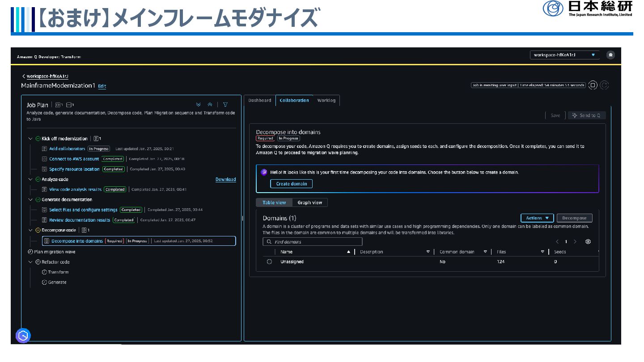Screen dimensions: 644x362
Task: Click the restart job circular arrow icon
Action: tap(605, 85)
